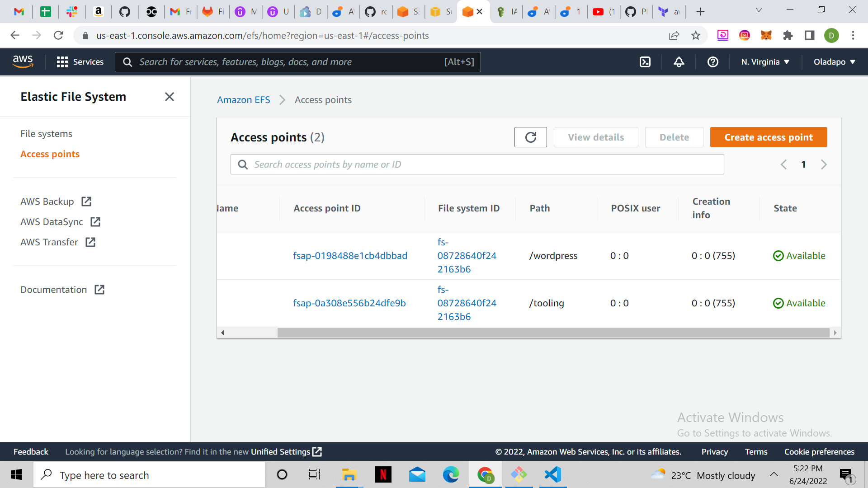Refresh the access points list
The width and height of the screenshot is (868, 488).
[530, 137]
